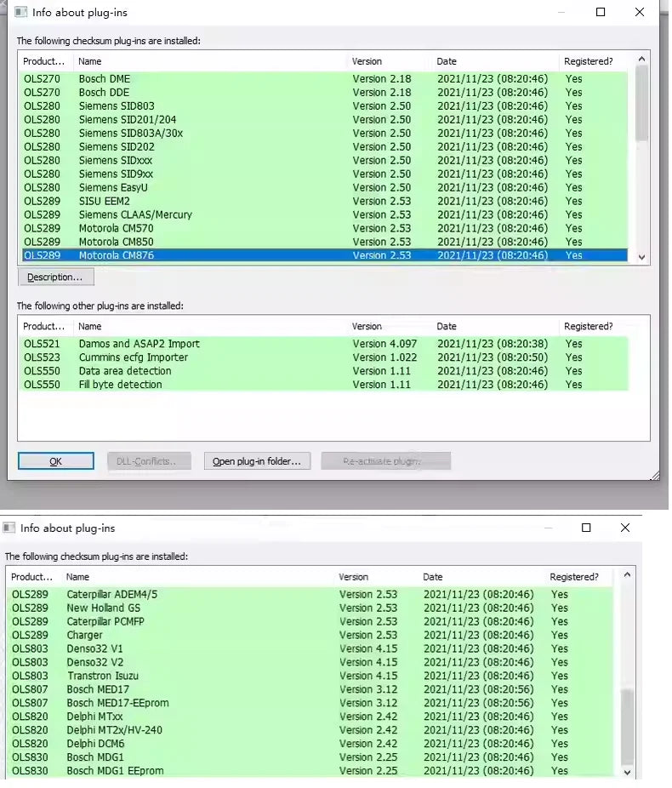Click the OK button

coord(55,461)
